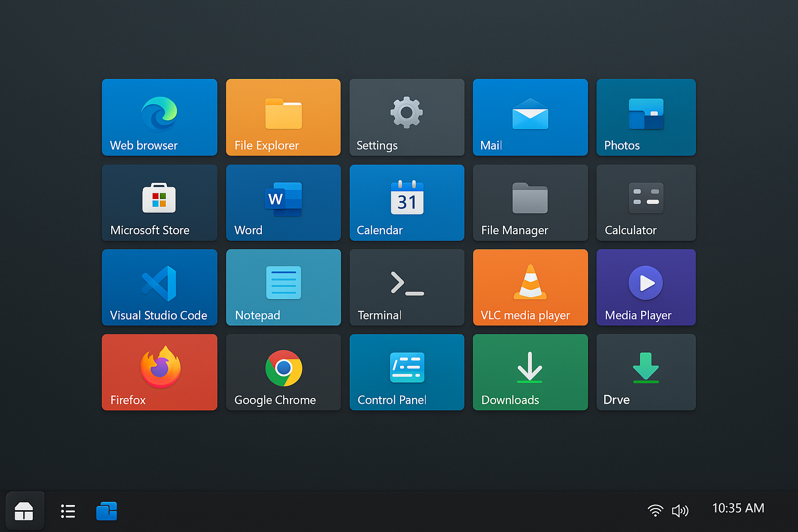Open the Terminal
The width and height of the screenshot is (798, 532).
(406, 287)
